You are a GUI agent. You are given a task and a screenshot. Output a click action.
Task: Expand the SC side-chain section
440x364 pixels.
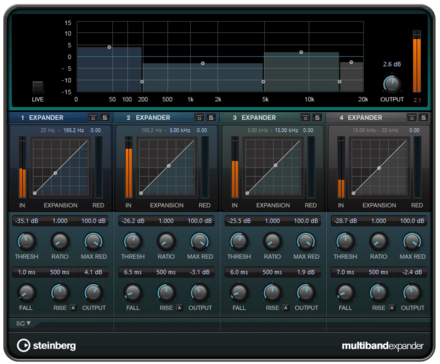(x=23, y=323)
